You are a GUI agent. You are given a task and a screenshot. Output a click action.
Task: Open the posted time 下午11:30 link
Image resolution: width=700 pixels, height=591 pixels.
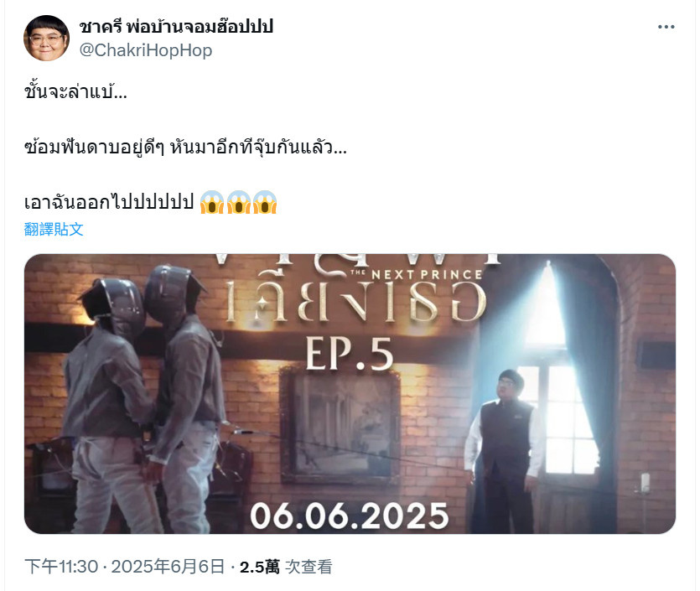[x=61, y=567]
